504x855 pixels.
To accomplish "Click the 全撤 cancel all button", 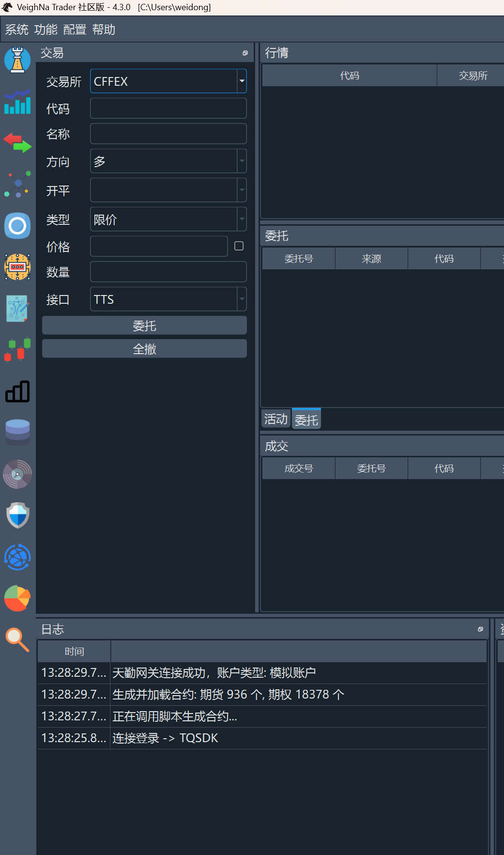I will pyautogui.click(x=144, y=349).
